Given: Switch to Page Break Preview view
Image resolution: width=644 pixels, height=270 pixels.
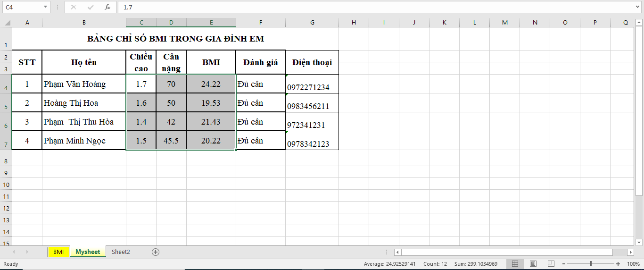Looking at the screenshot, I should click(550, 264).
